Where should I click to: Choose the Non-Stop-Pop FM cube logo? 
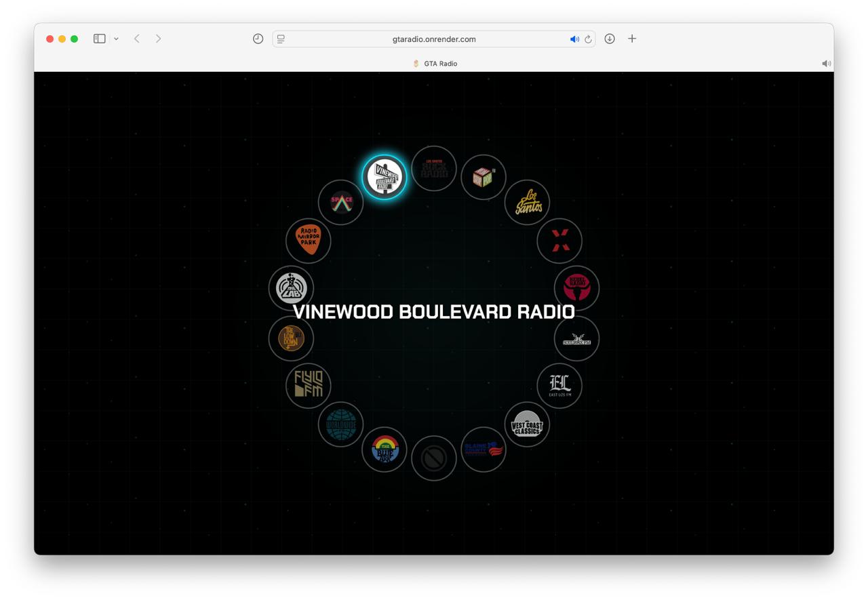pyautogui.click(x=484, y=178)
